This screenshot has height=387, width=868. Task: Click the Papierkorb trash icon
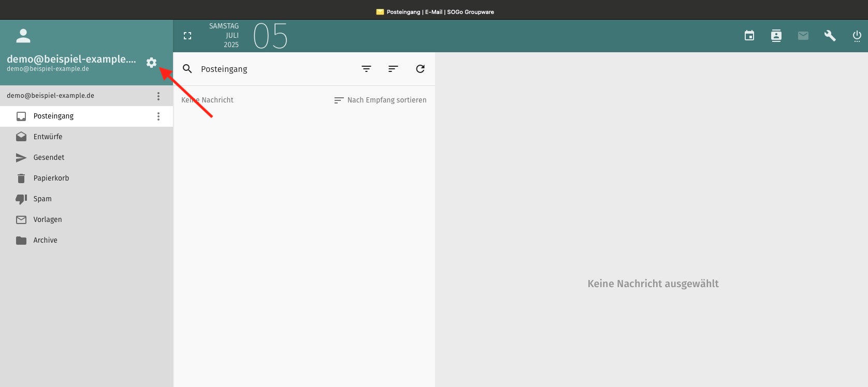21,178
